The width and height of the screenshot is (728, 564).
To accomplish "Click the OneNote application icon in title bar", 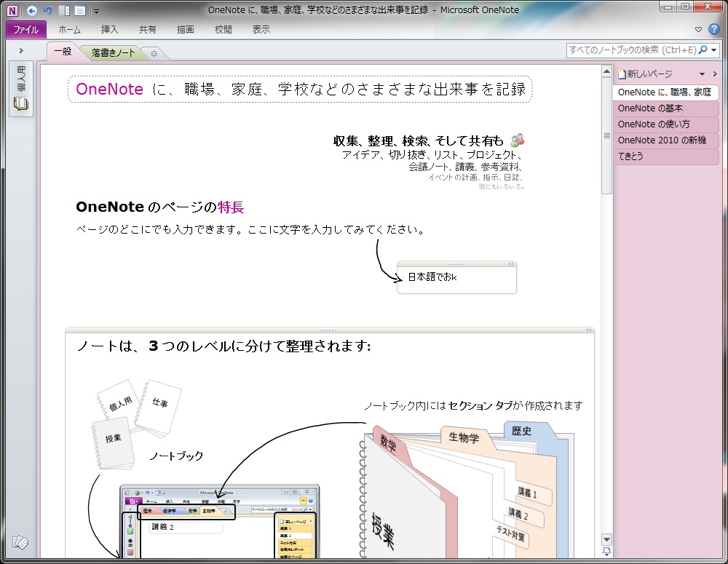I will pos(12,11).
